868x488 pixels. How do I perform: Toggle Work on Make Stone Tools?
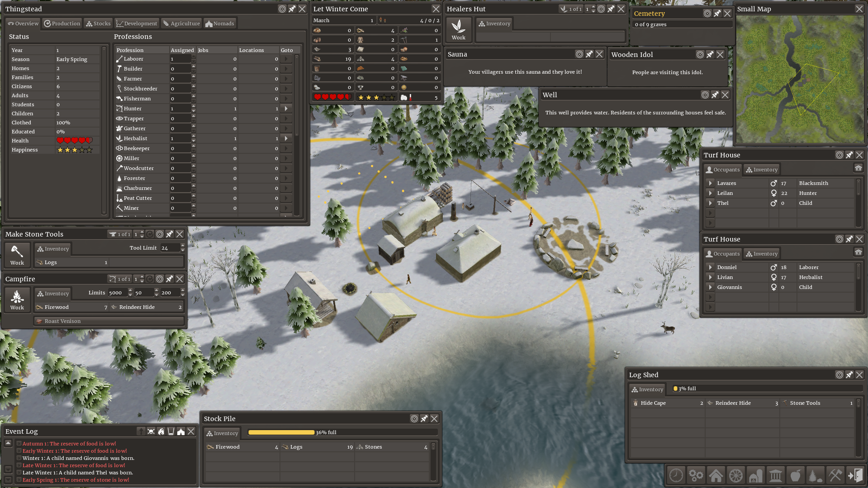tap(17, 255)
